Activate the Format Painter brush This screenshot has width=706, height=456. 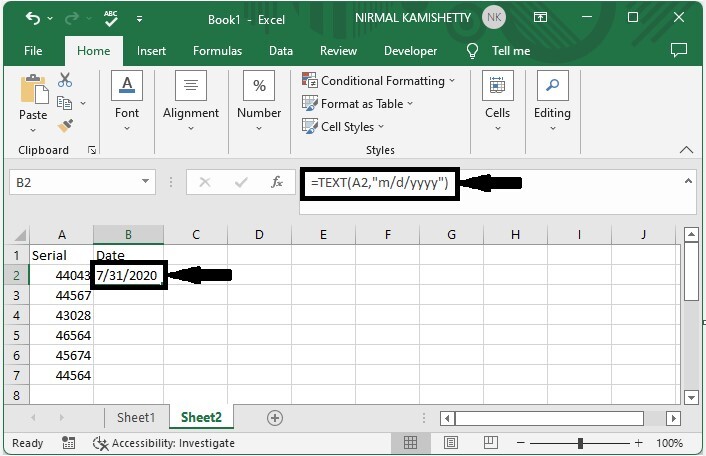[x=65, y=126]
